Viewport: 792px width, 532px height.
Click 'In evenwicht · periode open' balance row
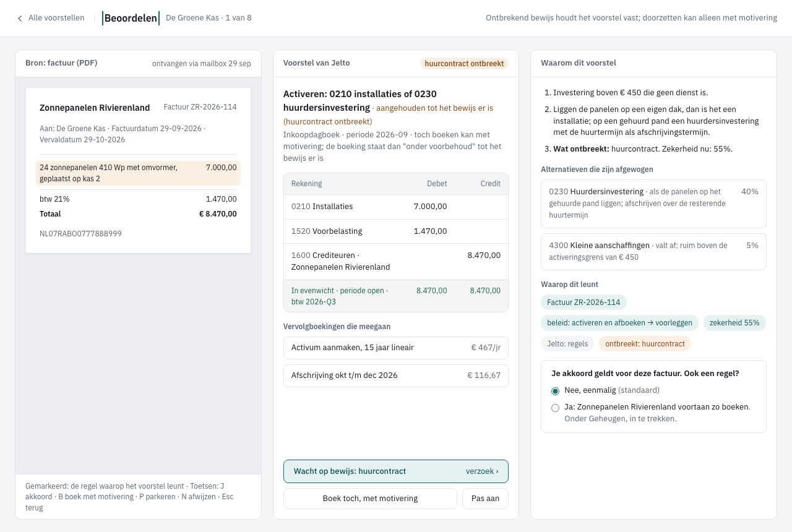click(396, 296)
